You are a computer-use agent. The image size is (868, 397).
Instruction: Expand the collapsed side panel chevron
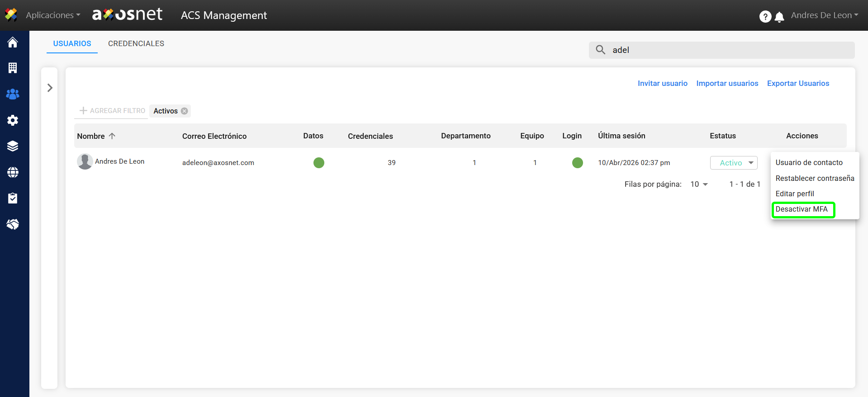[50, 88]
